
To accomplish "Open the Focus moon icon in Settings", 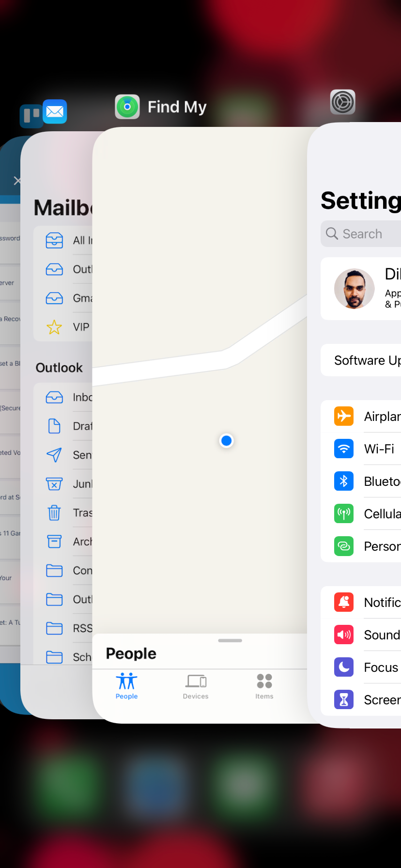I will click(x=344, y=667).
